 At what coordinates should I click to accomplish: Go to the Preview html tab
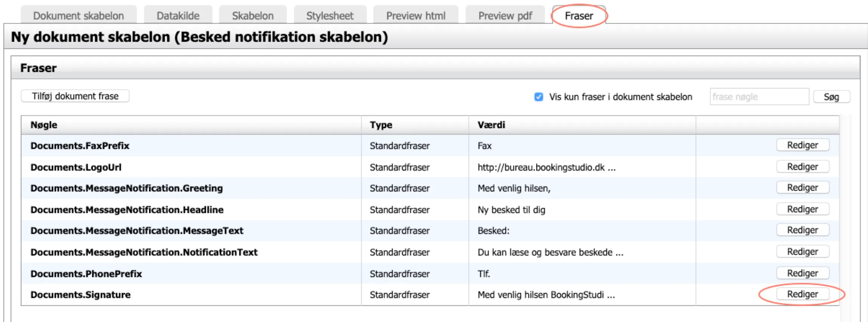tap(416, 15)
